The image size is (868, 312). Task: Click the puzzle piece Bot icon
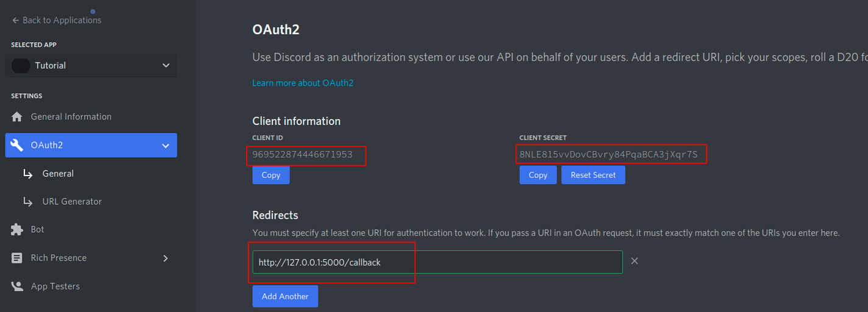pyautogui.click(x=17, y=230)
